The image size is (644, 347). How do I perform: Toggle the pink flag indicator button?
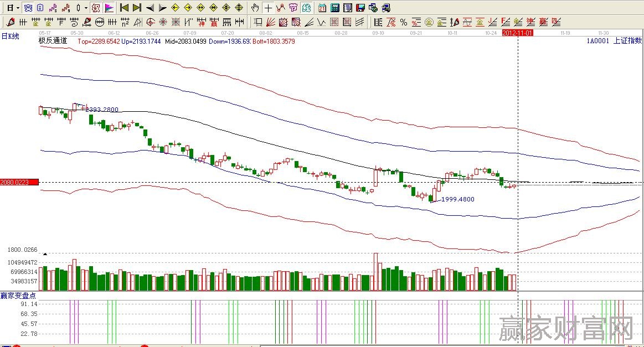coord(109,8)
